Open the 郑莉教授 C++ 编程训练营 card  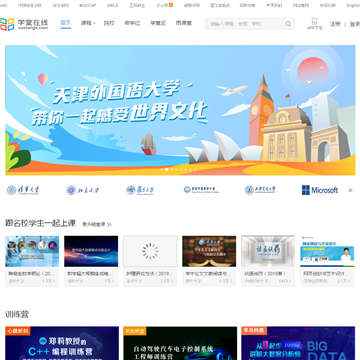[62, 343]
